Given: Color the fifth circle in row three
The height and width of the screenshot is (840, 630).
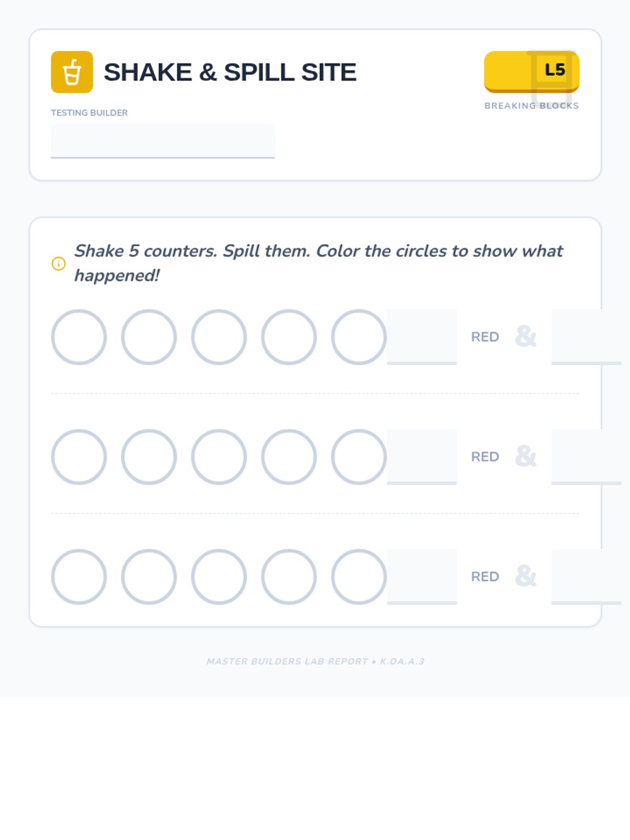Looking at the screenshot, I should [x=359, y=577].
